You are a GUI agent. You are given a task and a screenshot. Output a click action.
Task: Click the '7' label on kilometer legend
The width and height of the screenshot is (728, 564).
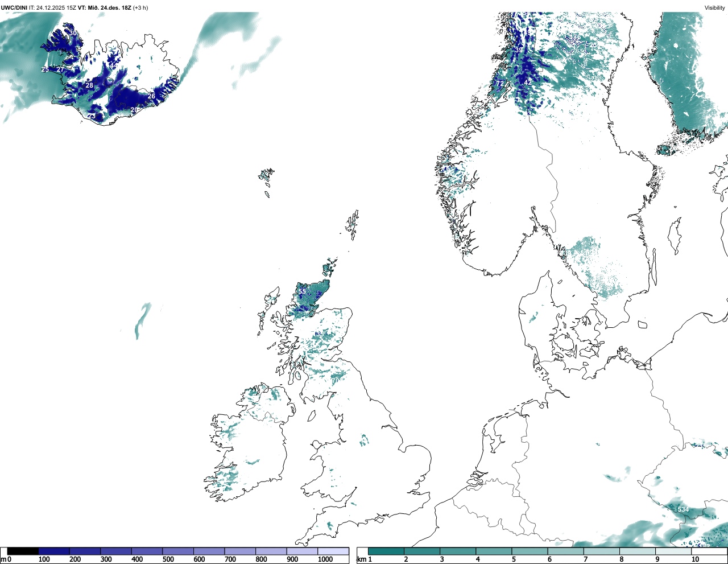pos(585,559)
